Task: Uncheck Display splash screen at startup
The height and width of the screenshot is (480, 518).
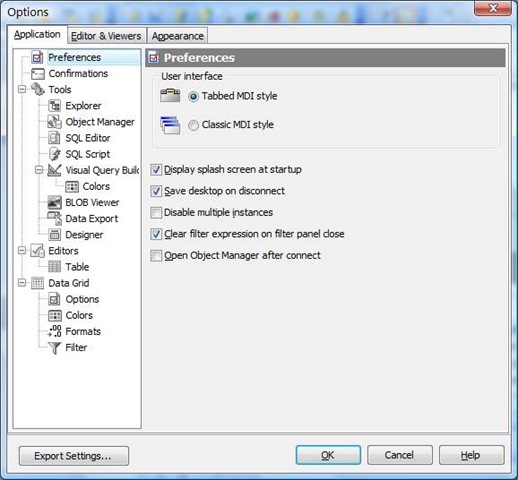Action: [x=156, y=170]
